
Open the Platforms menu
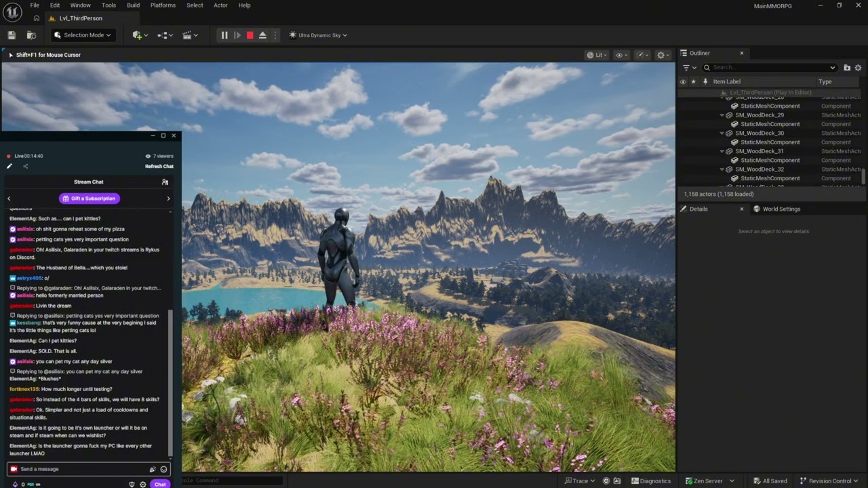(x=163, y=5)
